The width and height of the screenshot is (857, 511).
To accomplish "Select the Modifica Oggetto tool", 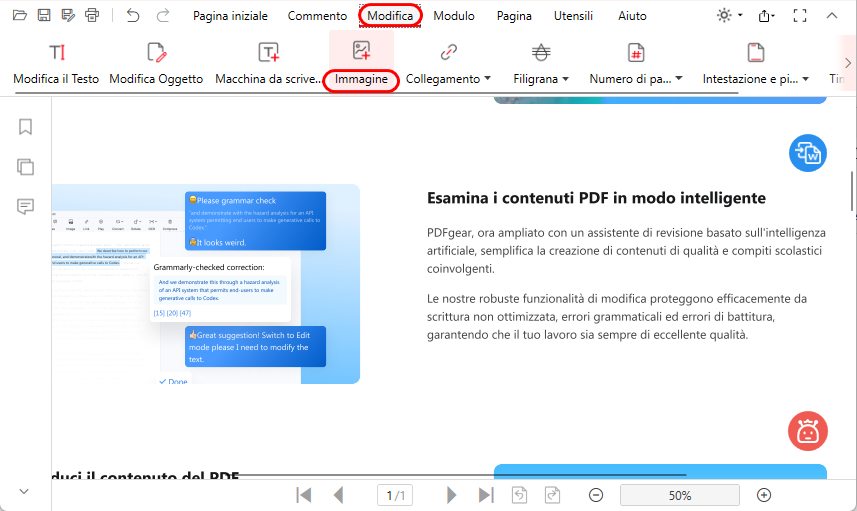I will tap(156, 63).
